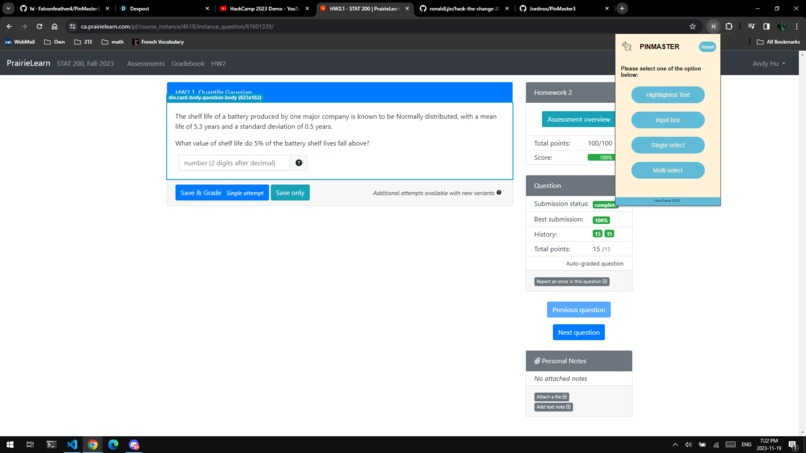
Task: Open the notification center icon
Action: pyautogui.click(x=794, y=445)
